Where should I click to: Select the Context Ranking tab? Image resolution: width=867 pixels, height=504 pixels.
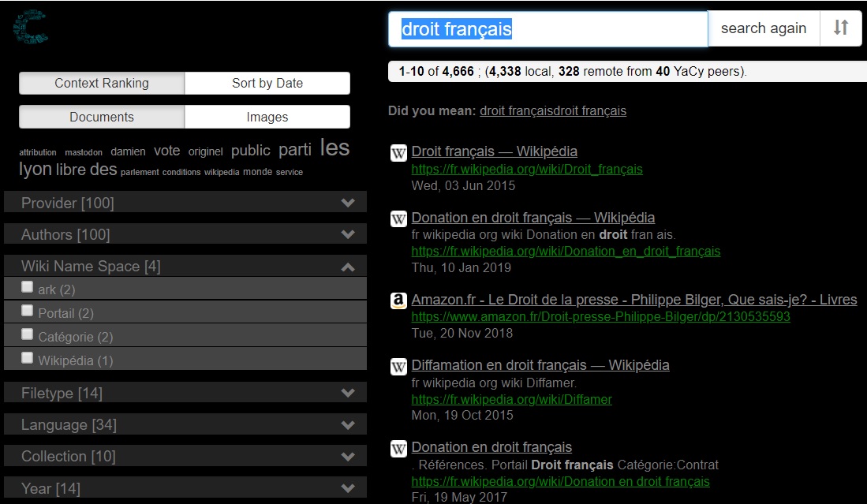coord(102,83)
